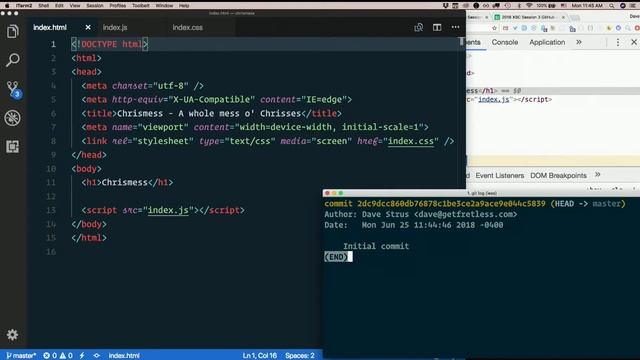Open the Edit menu

tap(59, 6)
